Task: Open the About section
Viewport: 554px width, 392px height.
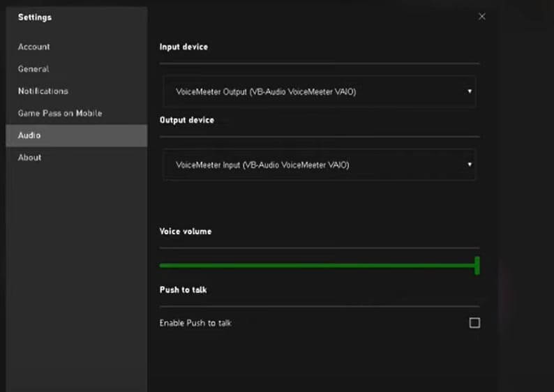Action: 30,158
